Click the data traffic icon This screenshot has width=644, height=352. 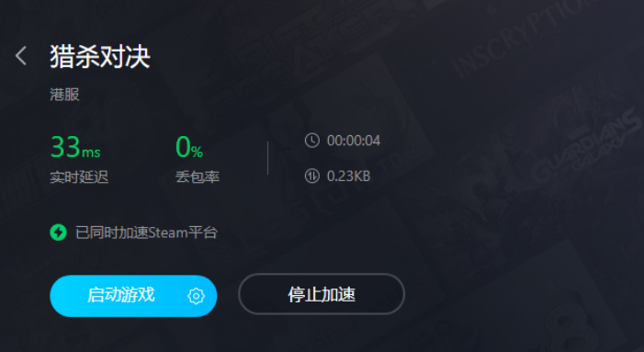(x=312, y=176)
